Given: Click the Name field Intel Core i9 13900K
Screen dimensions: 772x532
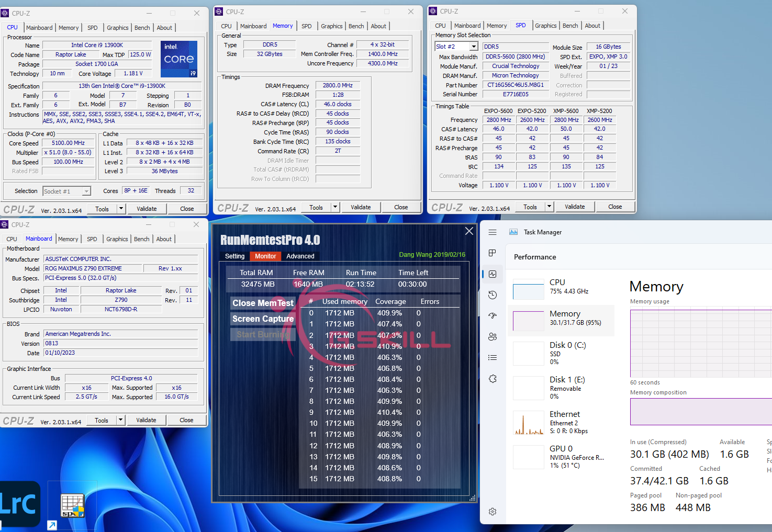Looking at the screenshot, I should coord(97,46).
